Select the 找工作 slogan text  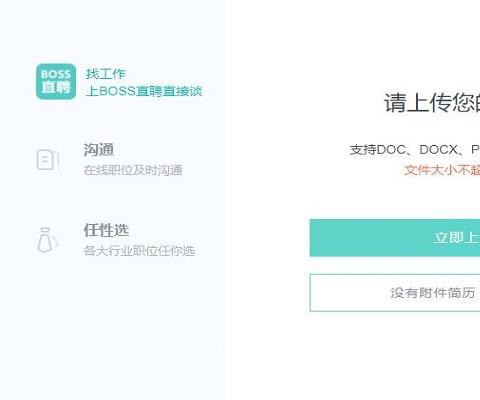[106, 74]
